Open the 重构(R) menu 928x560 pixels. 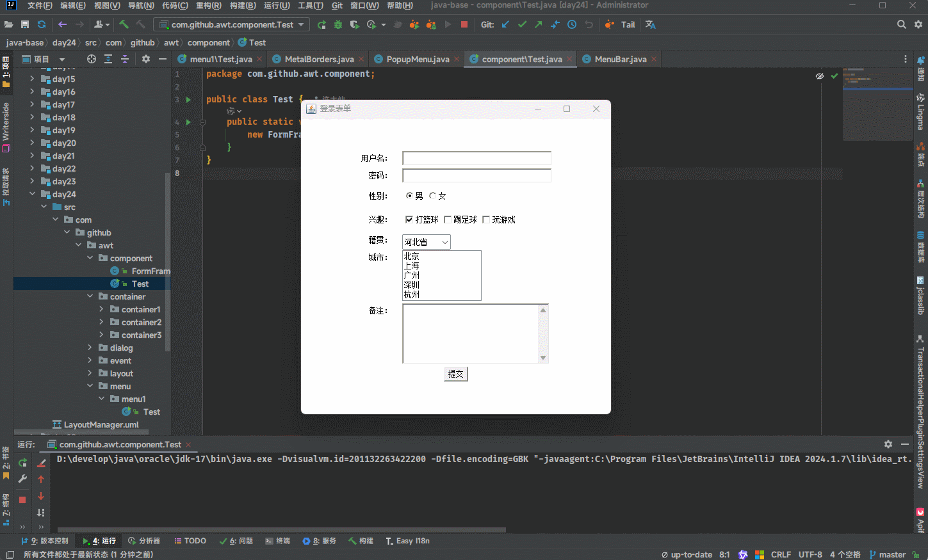coord(208,5)
